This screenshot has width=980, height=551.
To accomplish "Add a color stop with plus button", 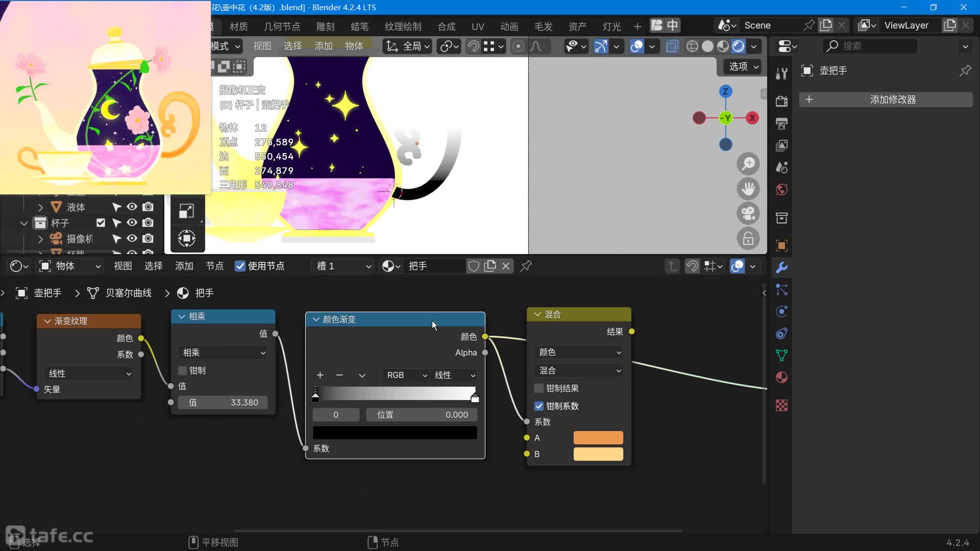I will coord(320,375).
